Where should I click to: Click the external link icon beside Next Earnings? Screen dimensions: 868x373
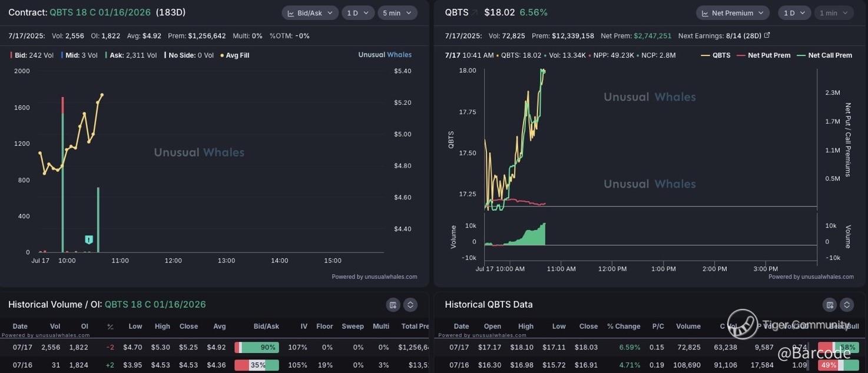767,35
